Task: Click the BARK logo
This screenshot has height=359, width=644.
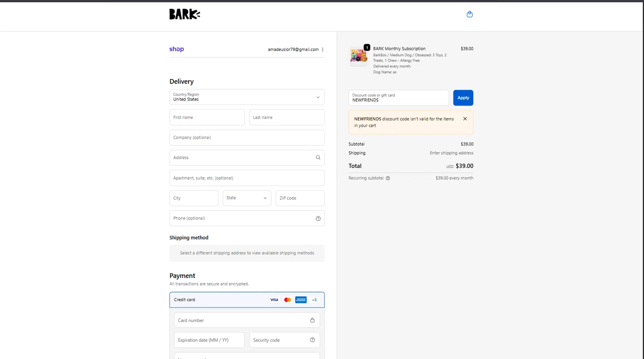Action: 185,14
